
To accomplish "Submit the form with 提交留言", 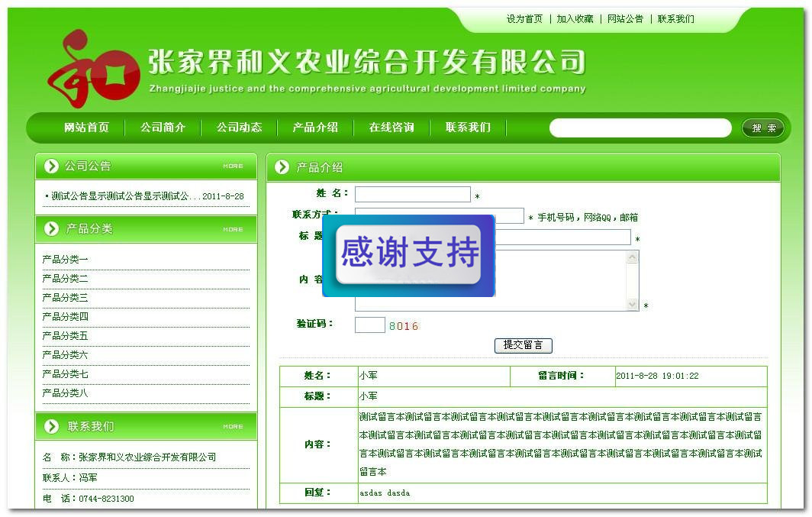I will pyautogui.click(x=524, y=345).
